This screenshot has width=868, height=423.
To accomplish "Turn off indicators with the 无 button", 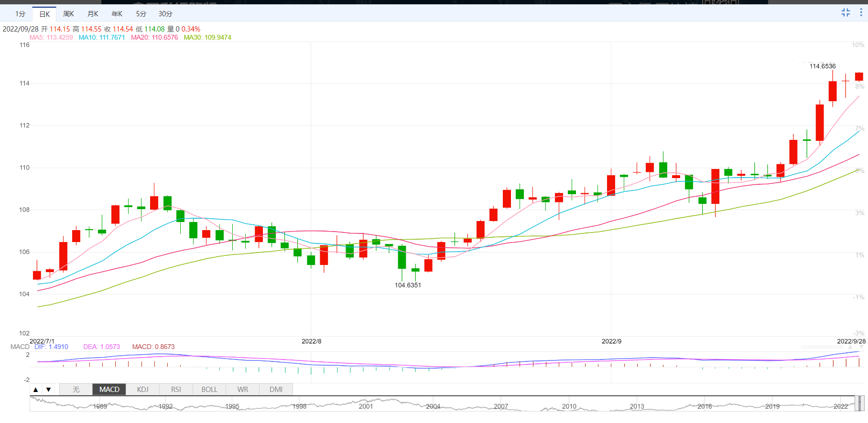I will pyautogui.click(x=76, y=390).
